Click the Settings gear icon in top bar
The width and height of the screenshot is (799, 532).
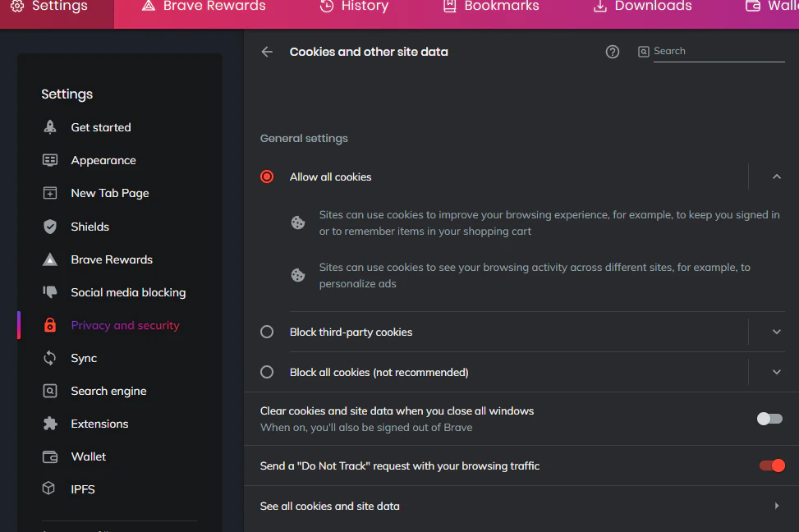pos(17,6)
